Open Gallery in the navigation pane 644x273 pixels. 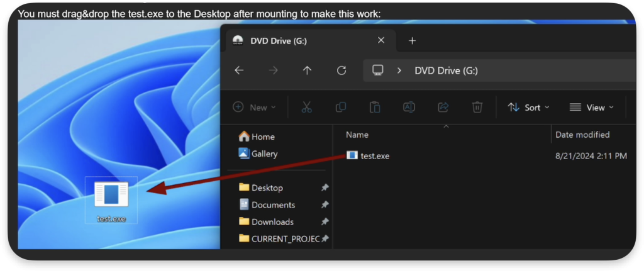pyautogui.click(x=258, y=153)
